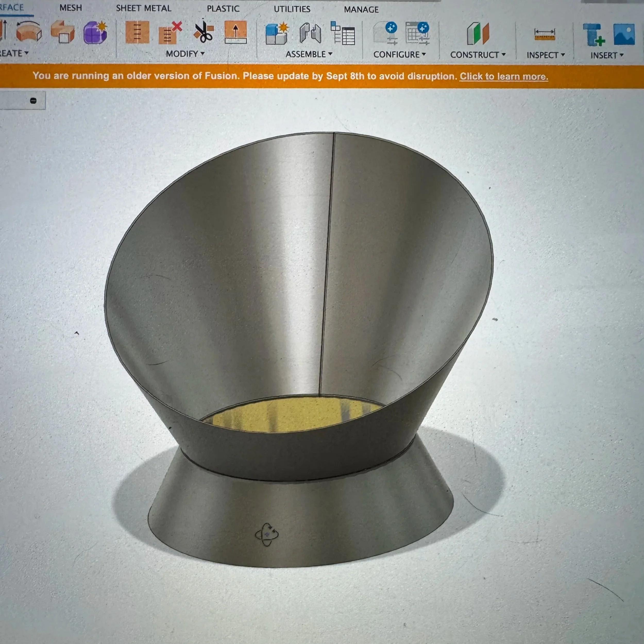
Task: Expand the CONSTRUCT dropdown menu
Action: tap(478, 55)
